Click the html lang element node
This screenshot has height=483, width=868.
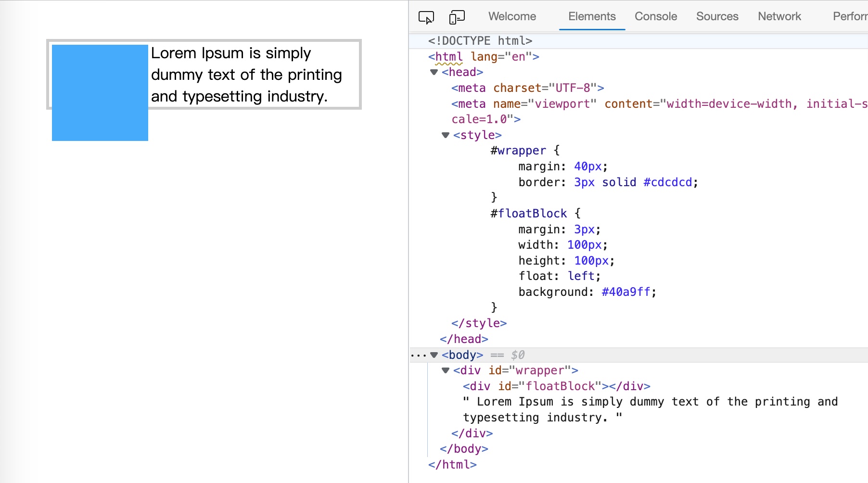click(x=483, y=57)
